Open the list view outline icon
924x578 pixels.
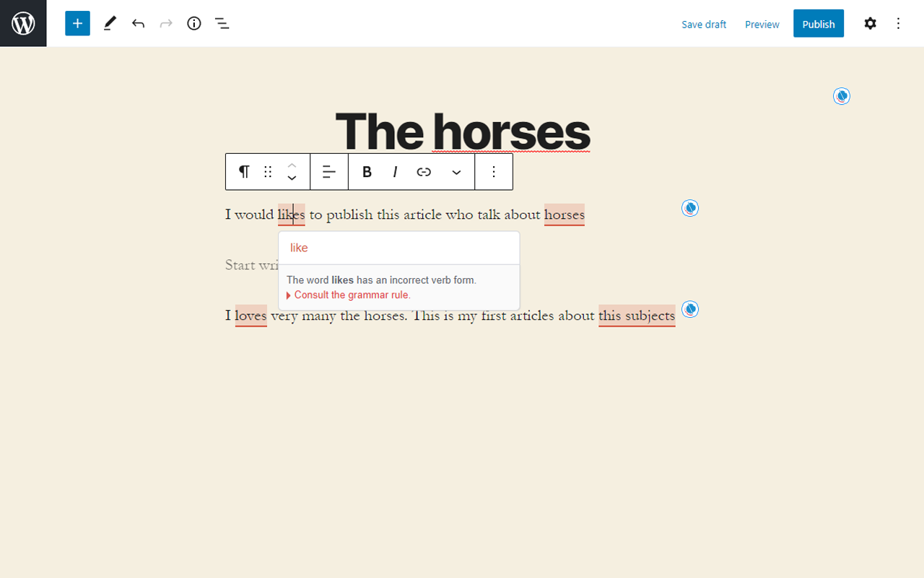[222, 23]
